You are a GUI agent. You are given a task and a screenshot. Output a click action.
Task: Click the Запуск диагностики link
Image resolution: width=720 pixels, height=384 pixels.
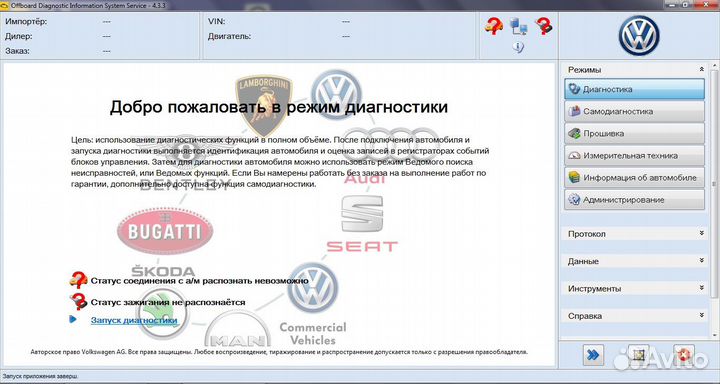(134, 320)
